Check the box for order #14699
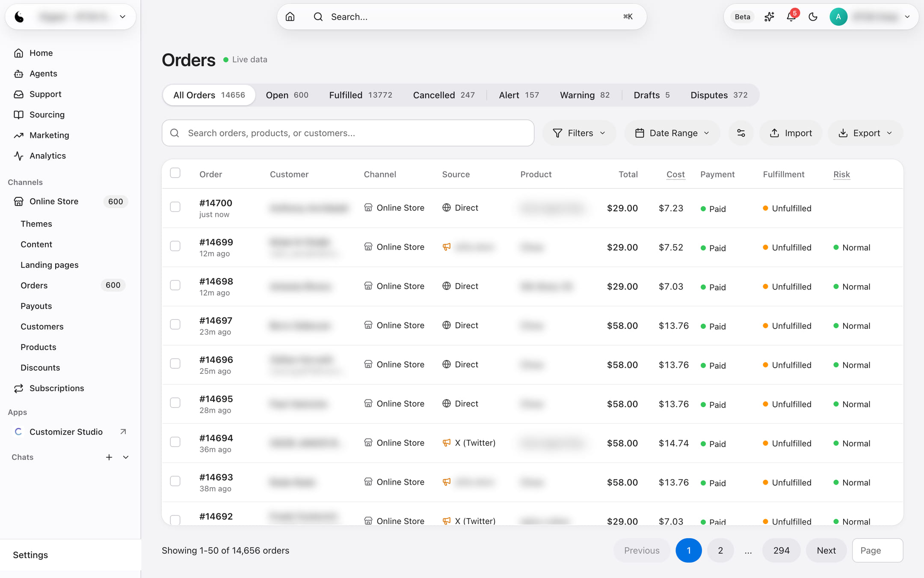 click(x=175, y=246)
